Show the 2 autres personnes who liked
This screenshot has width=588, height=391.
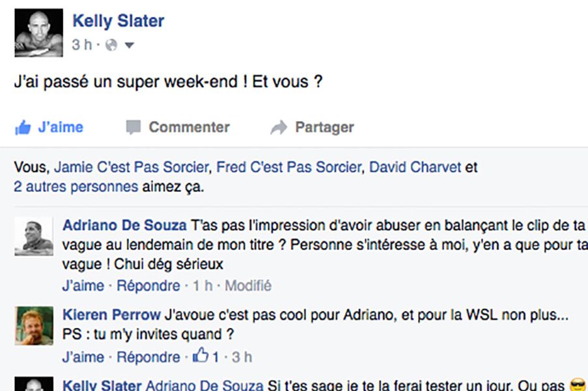click(x=76, y=187)
